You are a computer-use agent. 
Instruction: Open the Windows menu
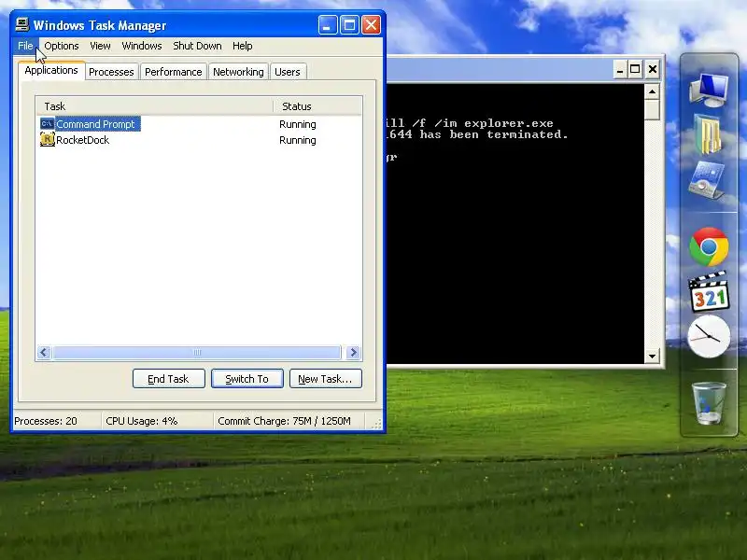pos(142,46)
